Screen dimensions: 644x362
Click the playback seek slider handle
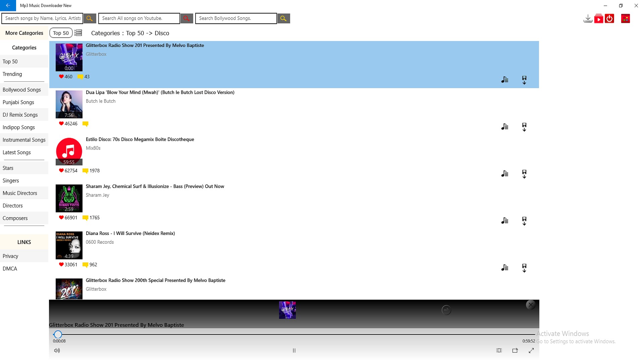coord(58,334)
